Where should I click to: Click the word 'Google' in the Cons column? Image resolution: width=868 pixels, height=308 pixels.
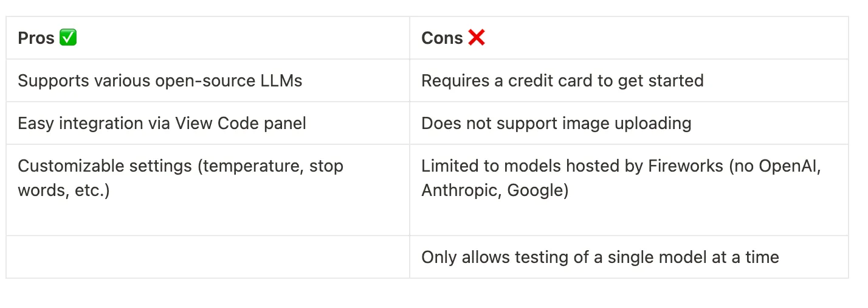coord(534,191)
